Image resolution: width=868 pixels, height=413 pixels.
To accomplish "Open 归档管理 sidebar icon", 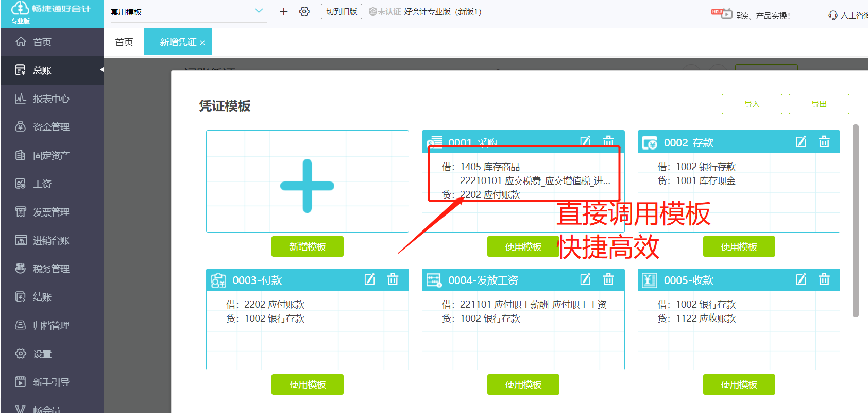I will (20, 325).
